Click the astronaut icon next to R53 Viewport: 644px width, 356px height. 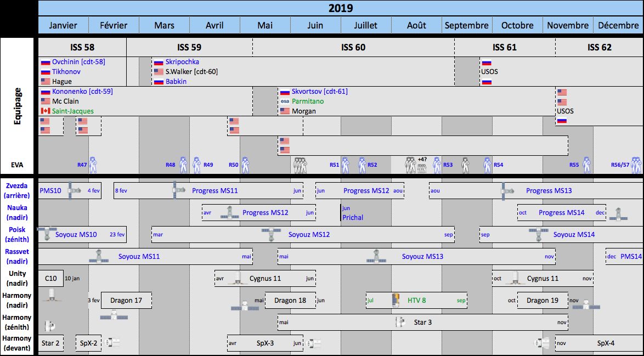click(x=437, y=165)
